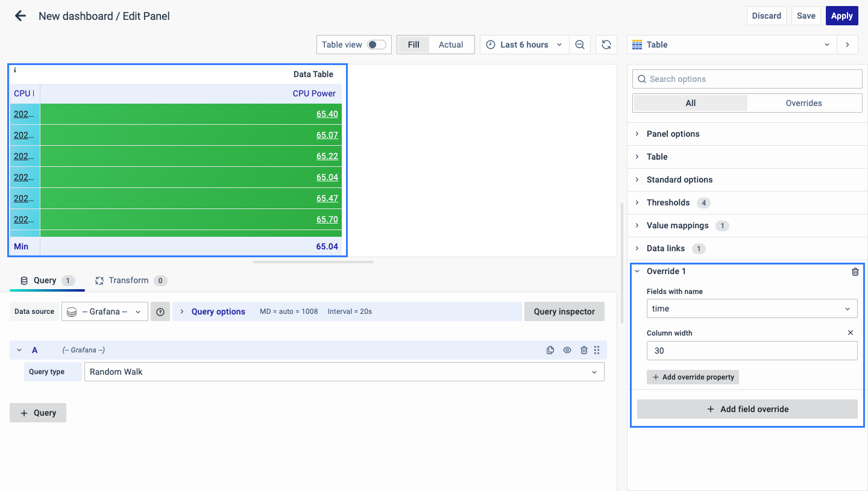Image resolution: width=868 pixels, height=491 pixels.
Task: Click the Apply button
Action: click(x=841, y=16)
